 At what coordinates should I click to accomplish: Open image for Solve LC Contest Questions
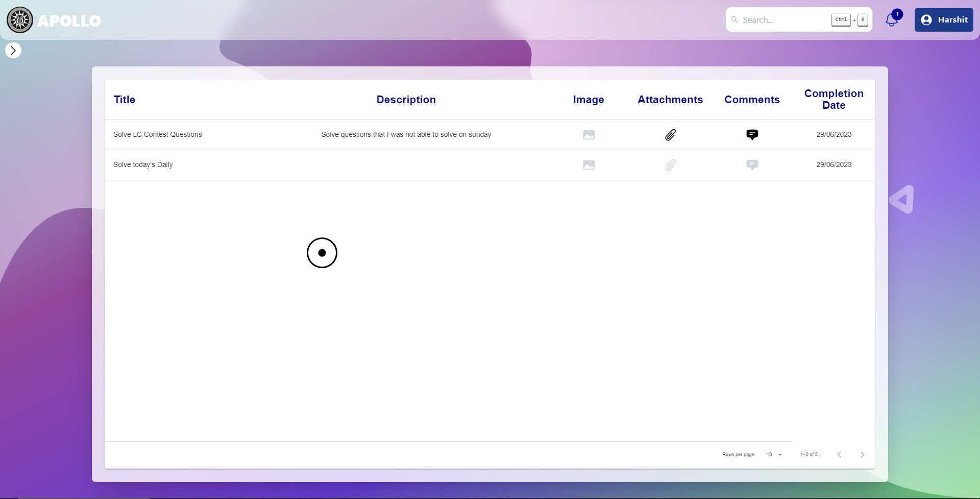pos(589,135)
